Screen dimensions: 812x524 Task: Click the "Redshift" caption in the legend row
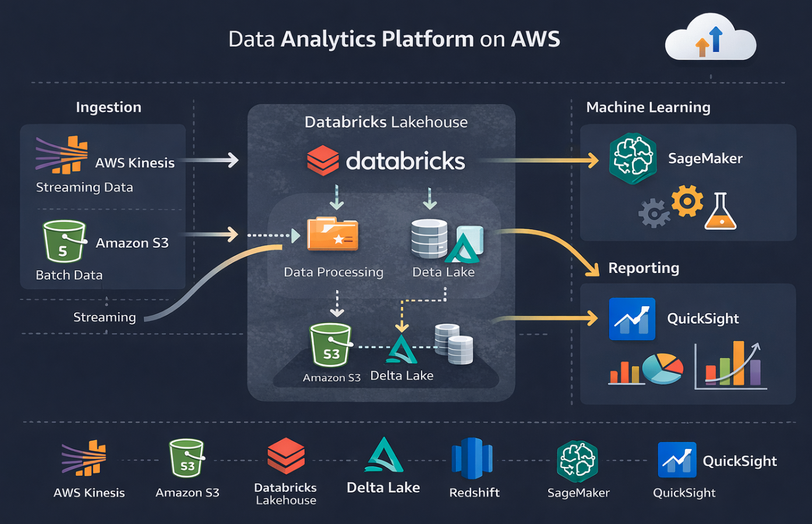(475, 493)
